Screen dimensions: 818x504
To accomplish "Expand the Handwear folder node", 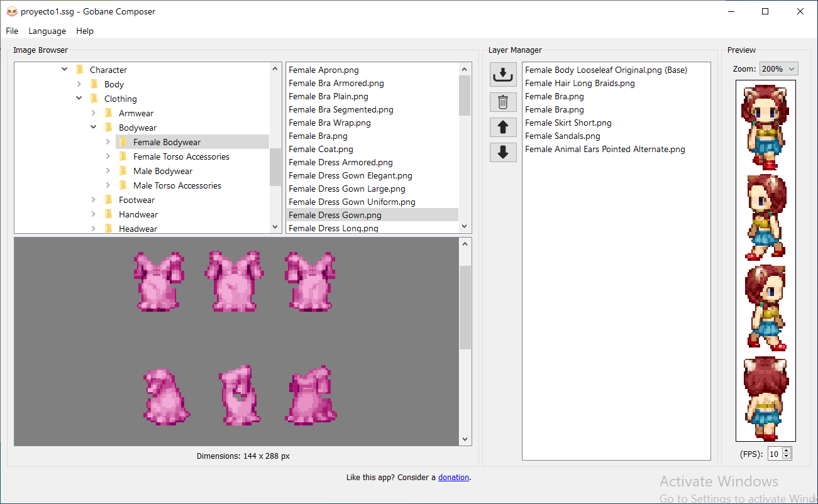I will click(x=93, y=214).
